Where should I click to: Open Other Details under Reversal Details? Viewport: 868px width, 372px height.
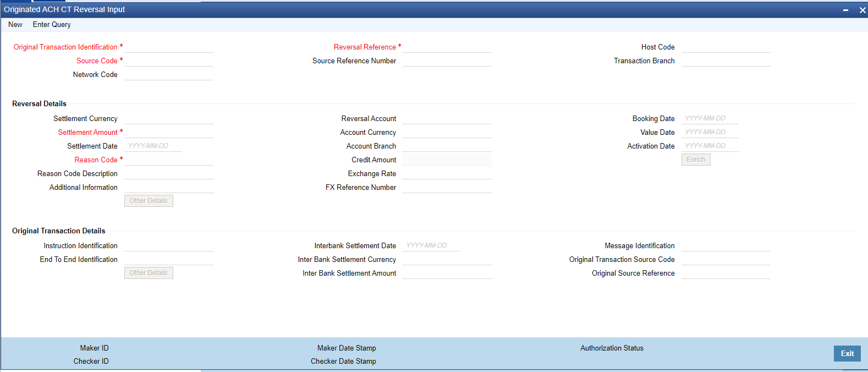(149, 201)
